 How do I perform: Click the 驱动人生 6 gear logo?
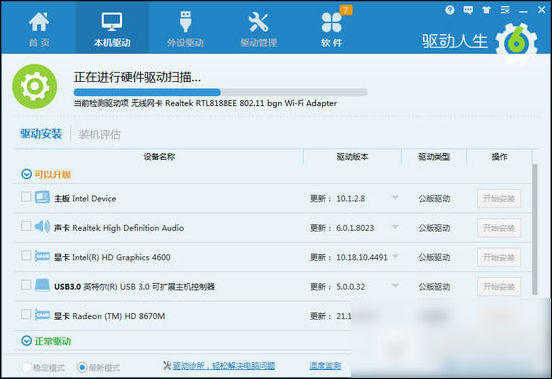(516, 43)
